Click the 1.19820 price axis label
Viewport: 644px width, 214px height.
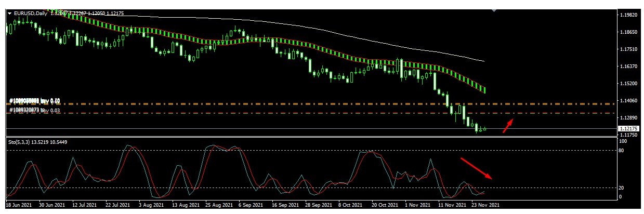[629, 15]
